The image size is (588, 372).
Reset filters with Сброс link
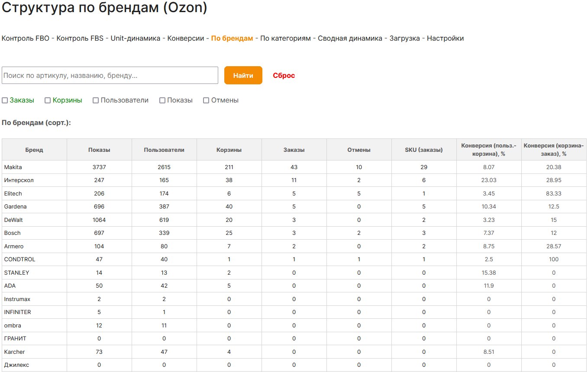(284, 76)
